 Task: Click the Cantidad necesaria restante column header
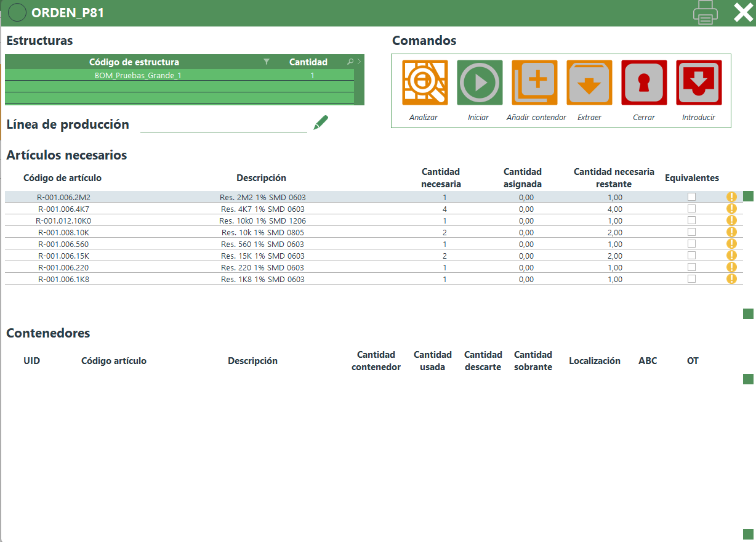(x=613, y=178)
